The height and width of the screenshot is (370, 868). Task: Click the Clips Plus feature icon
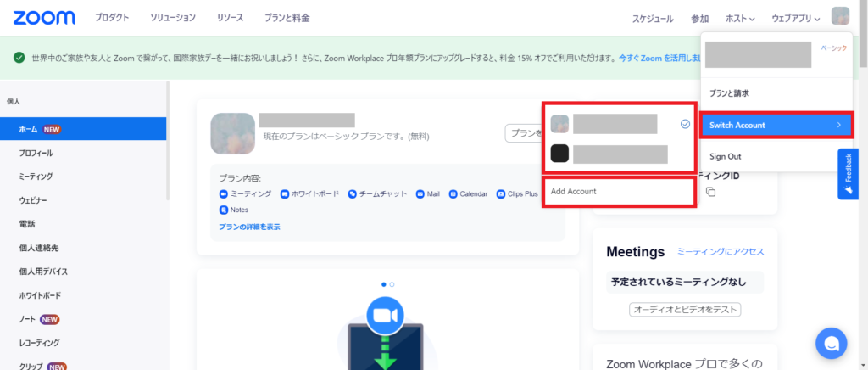click(501, 193)
